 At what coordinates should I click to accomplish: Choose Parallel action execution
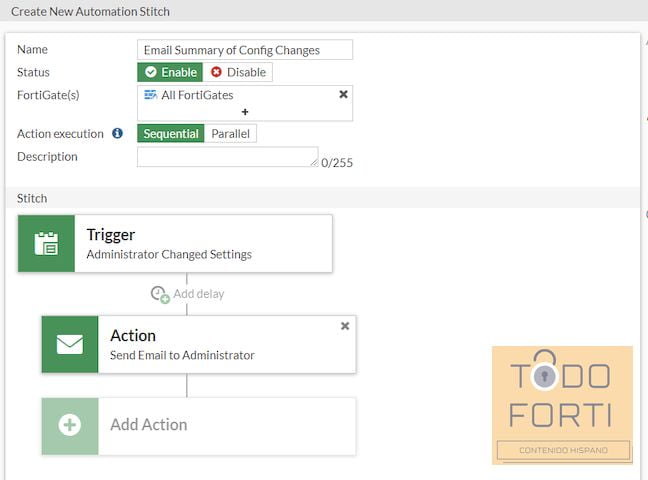point(230,134)
